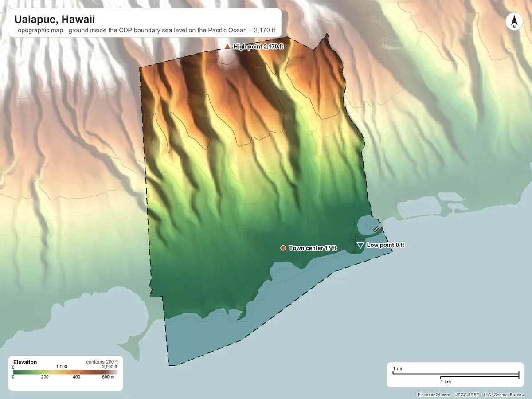This screenshot has height=399, width=532.
Task: Click the Low point inverted triangle marker
Action: click(360, 245)
